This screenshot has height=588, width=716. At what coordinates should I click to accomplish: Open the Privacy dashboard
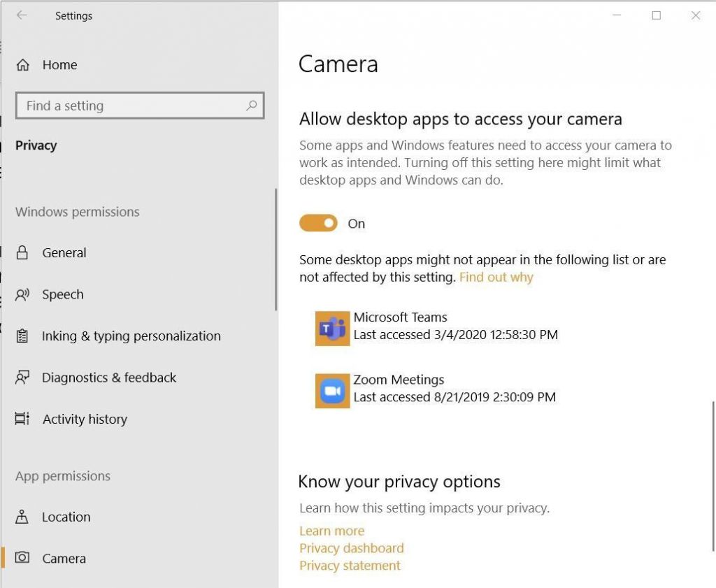pos(351,548)
